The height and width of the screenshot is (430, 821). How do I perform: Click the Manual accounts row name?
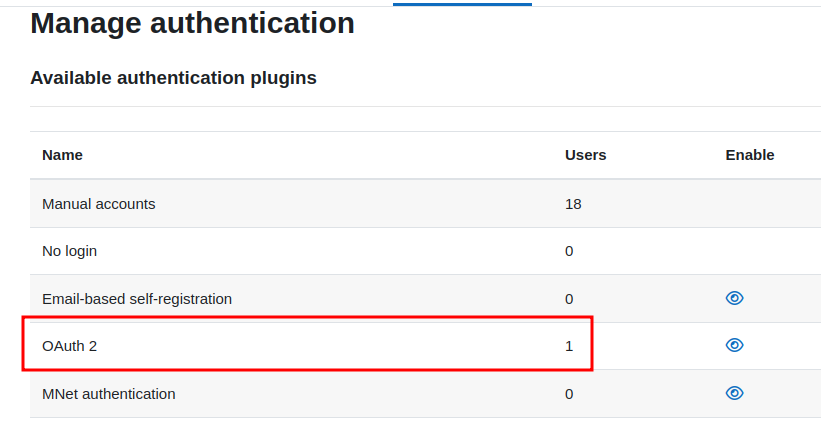point(98,204)
